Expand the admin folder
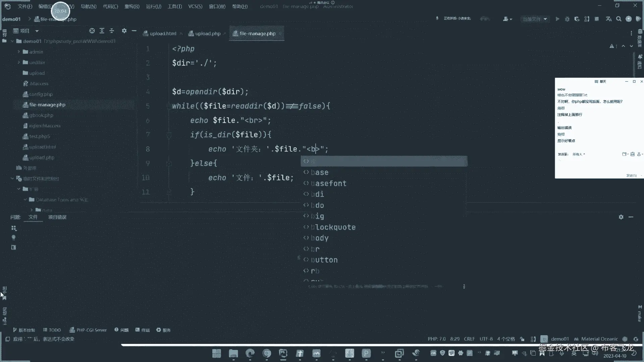This screenshot has width=644, height=362. click(x=19, y=52)
